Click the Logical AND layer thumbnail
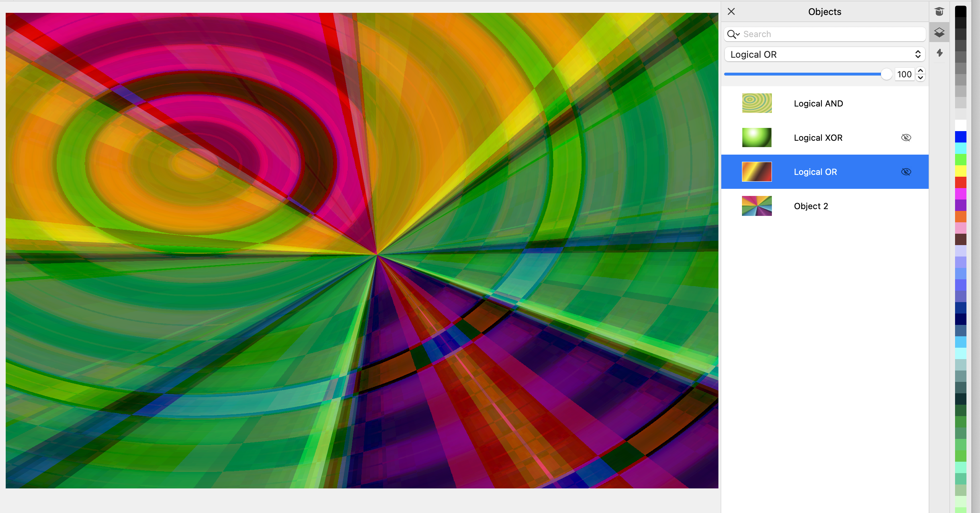Screen dimensions: 980x513 (x=757, y=103)
